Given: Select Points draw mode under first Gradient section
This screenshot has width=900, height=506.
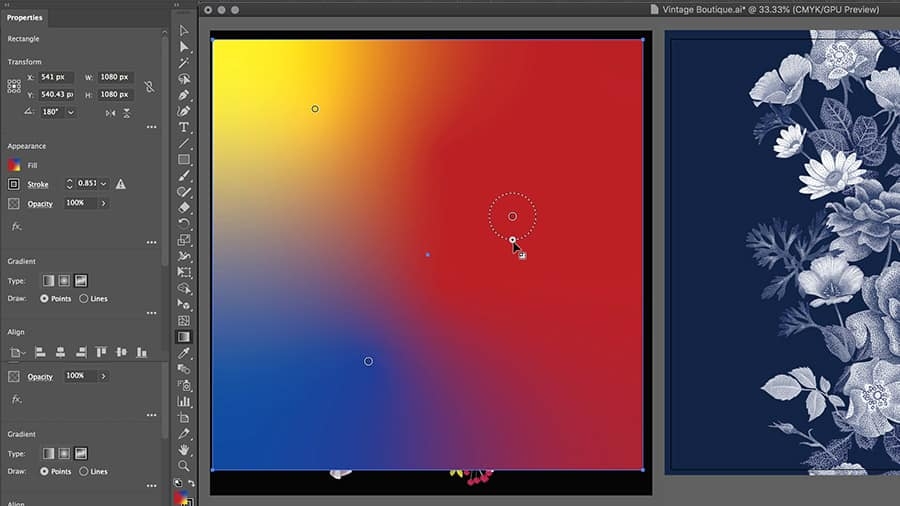Looking at the screenshot, I should (44, 299).
